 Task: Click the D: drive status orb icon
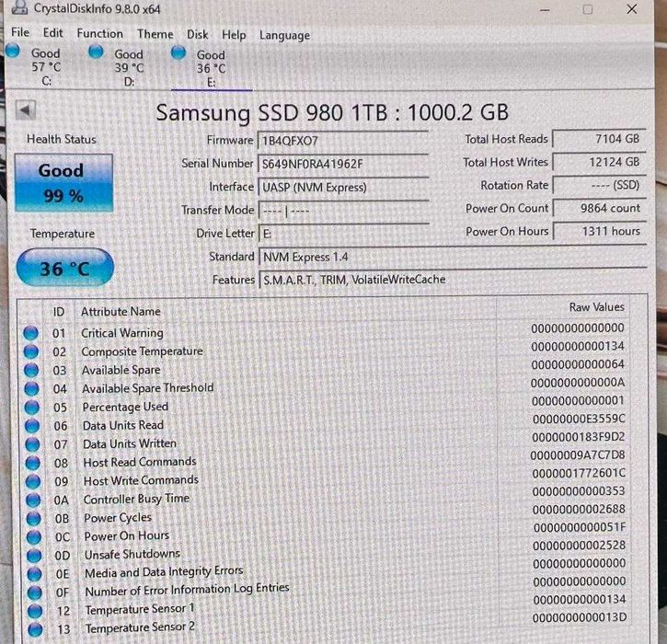(96, 52)
